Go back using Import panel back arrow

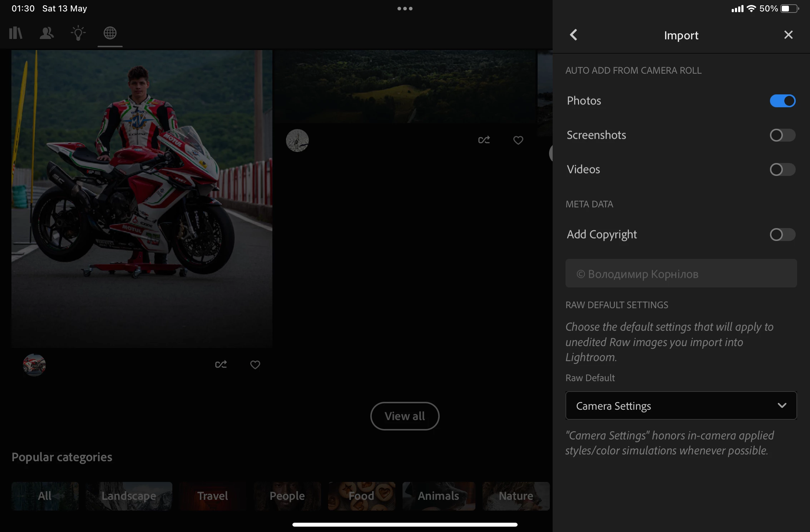click(573, 35)
